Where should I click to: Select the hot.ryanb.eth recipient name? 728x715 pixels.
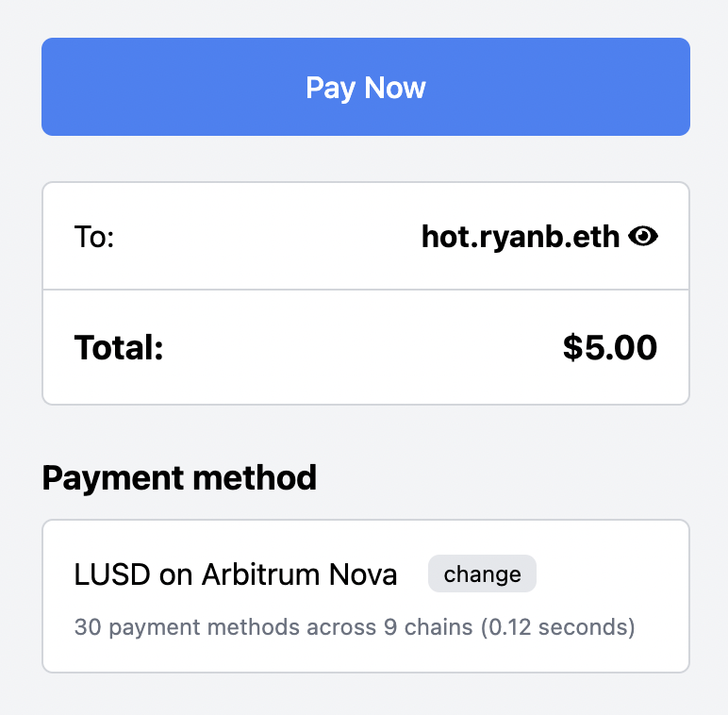pyautogui.click(x=520, y=237)
